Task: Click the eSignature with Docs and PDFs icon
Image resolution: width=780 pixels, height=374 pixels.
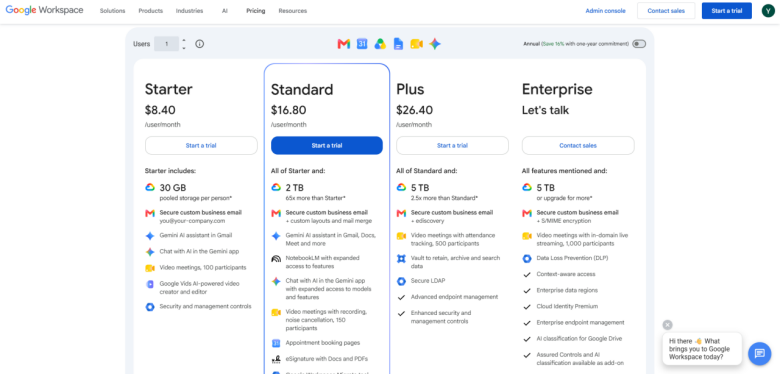Action: click(276, 359)
